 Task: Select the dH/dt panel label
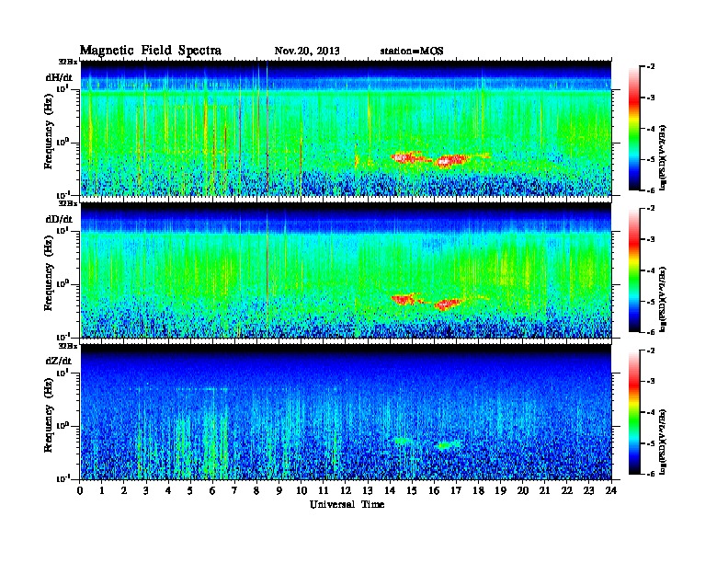pyautogui.click(x=59, y=77)
